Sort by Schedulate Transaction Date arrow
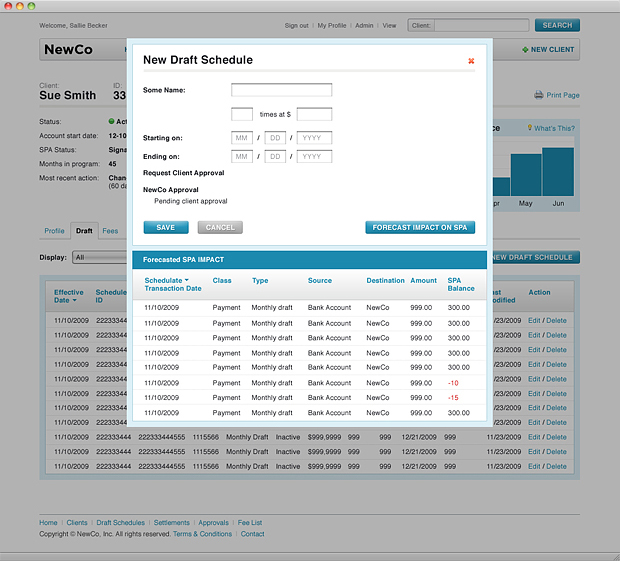This screenshot has height=561, width=620. click(x=186, y=281)
